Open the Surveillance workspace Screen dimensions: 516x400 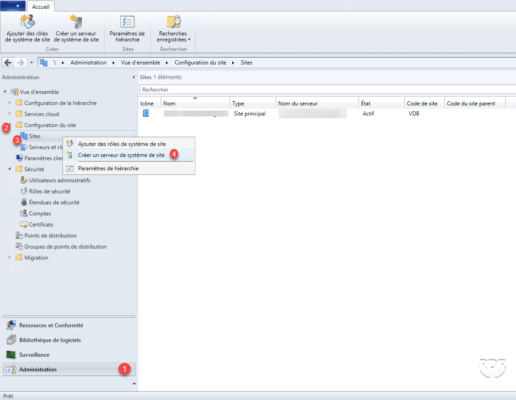(x=69, y=355)
